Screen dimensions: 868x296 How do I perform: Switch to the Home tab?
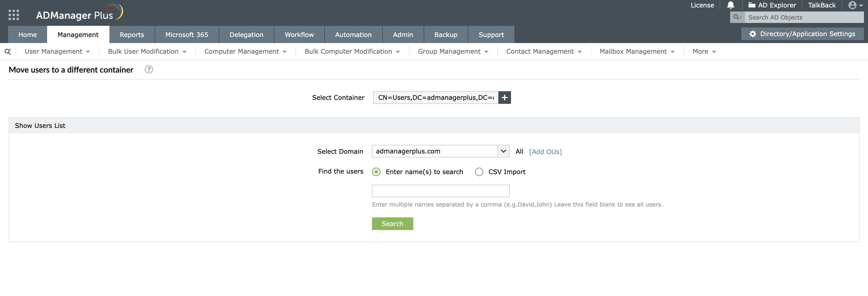click(28, 35)
